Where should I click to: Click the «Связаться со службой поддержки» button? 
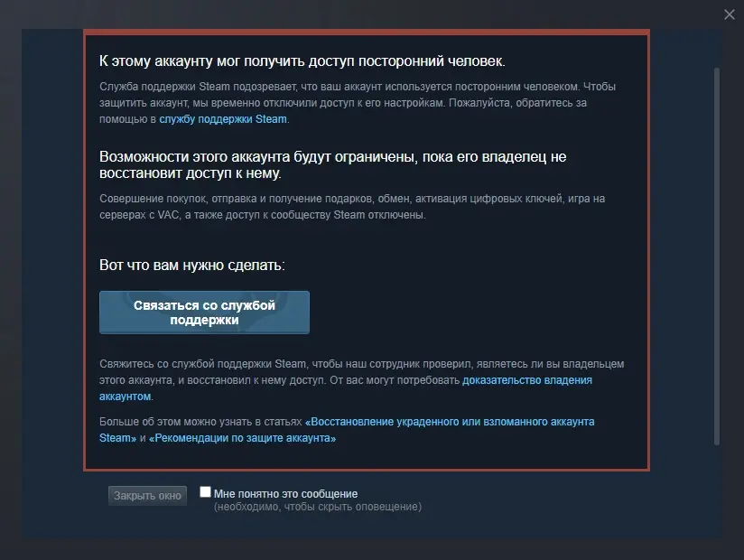204,313
